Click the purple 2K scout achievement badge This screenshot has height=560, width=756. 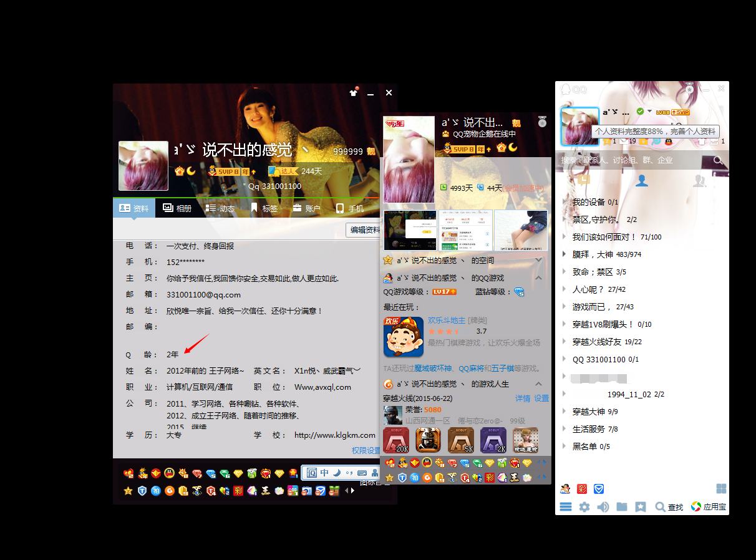[493, 440]
